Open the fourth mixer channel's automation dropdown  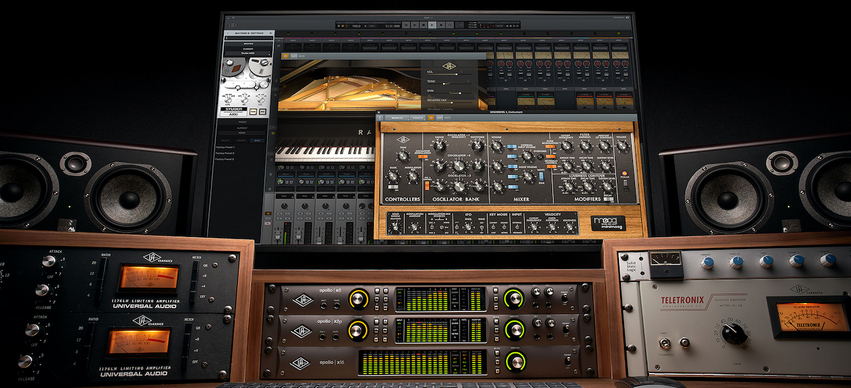pyautogui.click(x=346, y=196)
